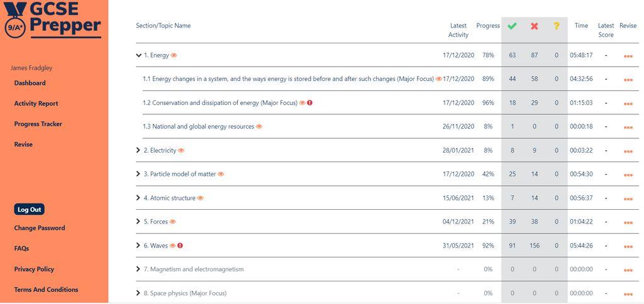
Task: Open the three-dot Revise menu for Waves
Action: (628, 247)
